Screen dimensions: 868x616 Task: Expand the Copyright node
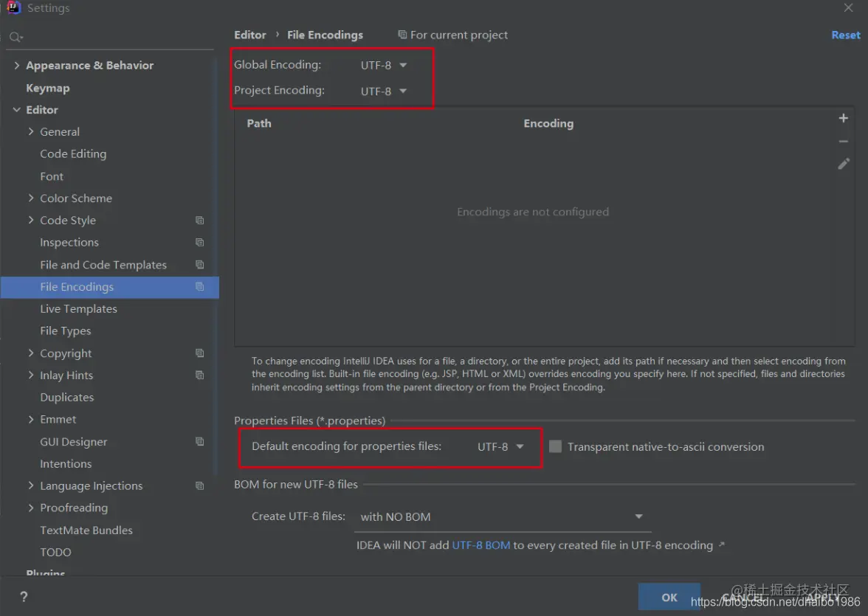tap(31, 353)
